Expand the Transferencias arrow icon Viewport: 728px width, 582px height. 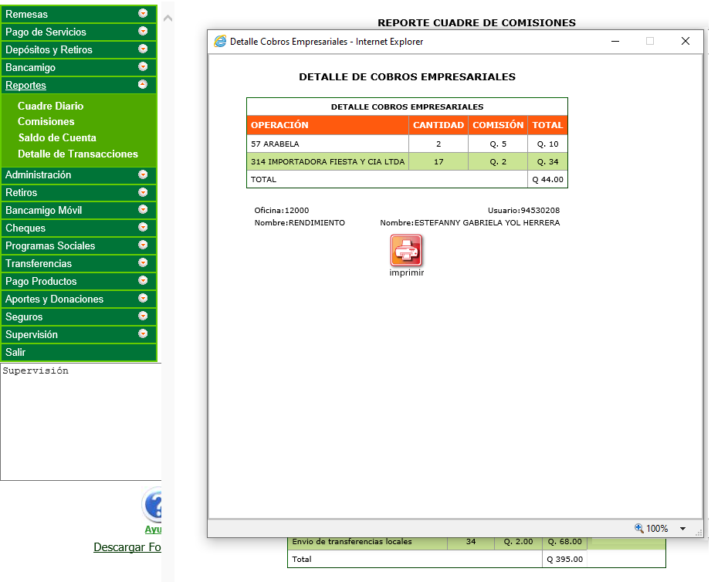[143, 263]
